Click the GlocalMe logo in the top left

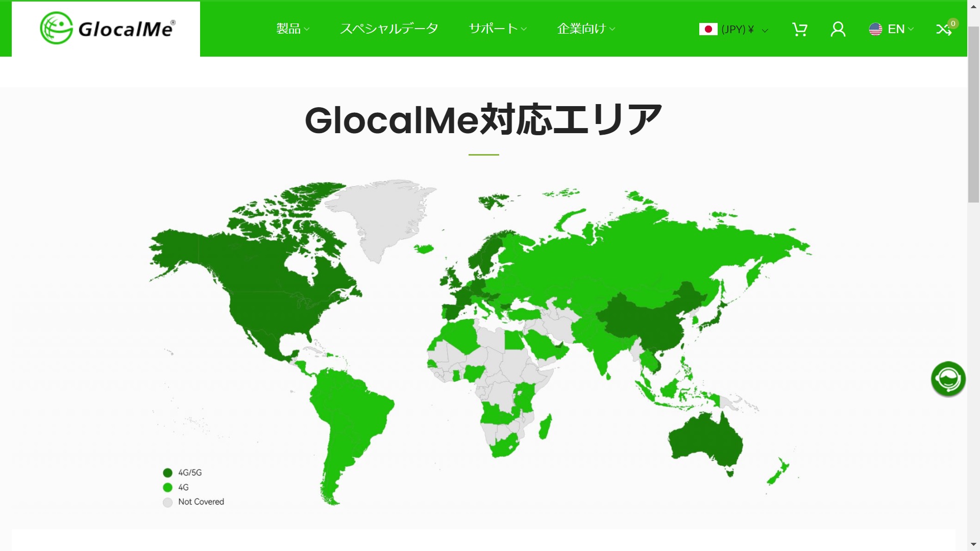click(x=106, y=27)
